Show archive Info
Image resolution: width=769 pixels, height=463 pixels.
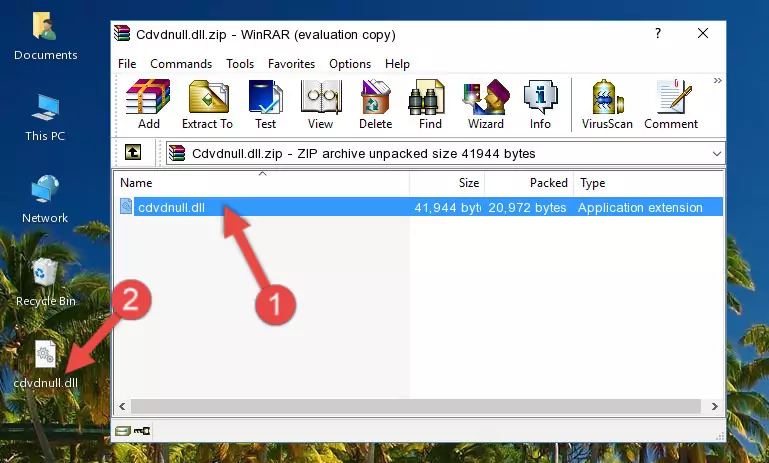(540, 105)
